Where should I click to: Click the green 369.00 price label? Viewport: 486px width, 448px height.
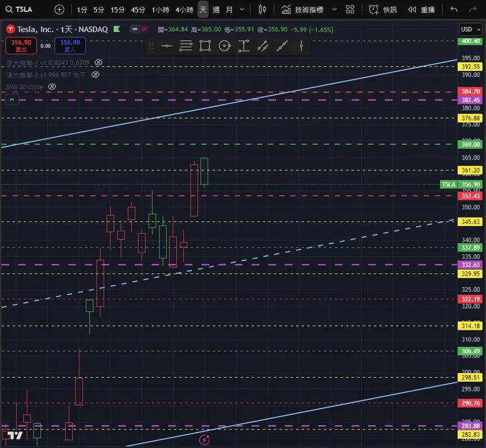(470, 145)
